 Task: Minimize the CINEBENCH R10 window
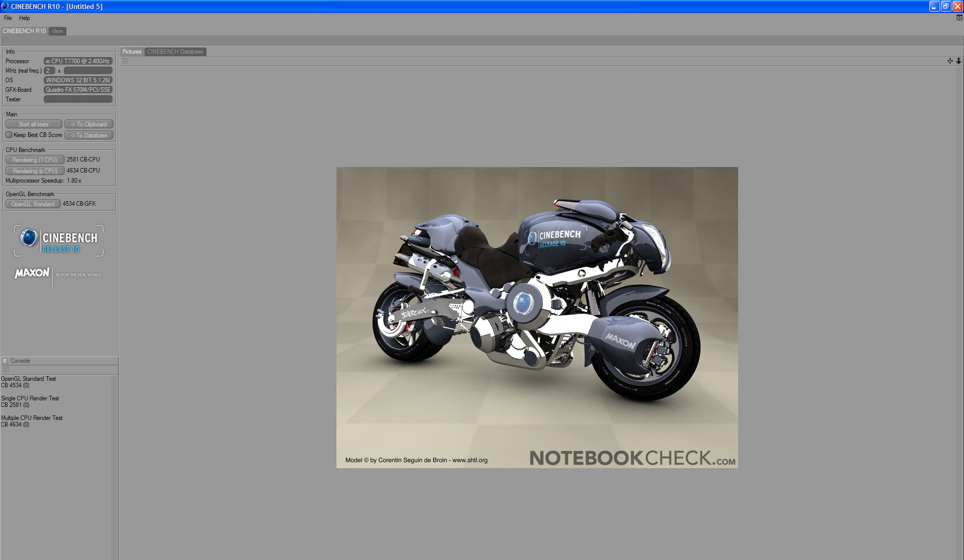934,6
